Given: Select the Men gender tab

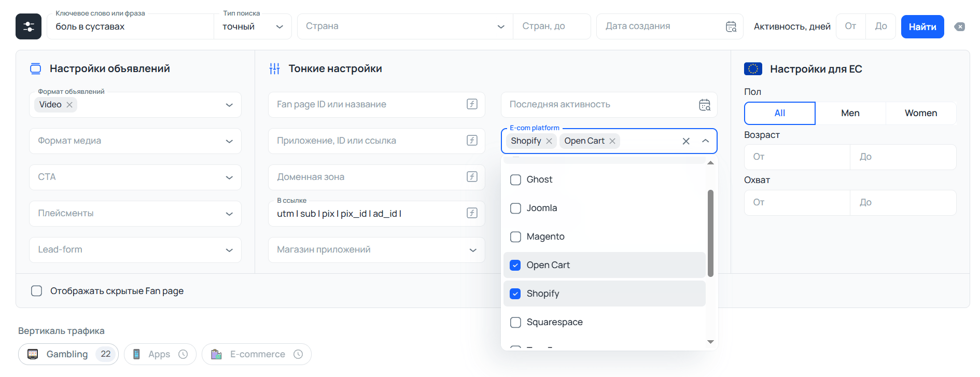Looking at the screenshot, I should pos(850,113).
